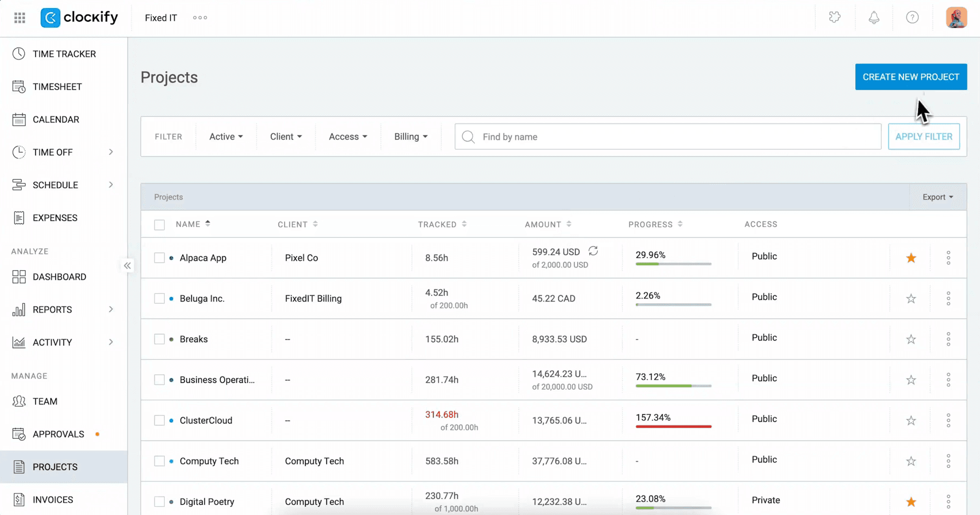The image size is (980, 515).
Task: Open the workspace three-dots menu
Action: (200, 18)
